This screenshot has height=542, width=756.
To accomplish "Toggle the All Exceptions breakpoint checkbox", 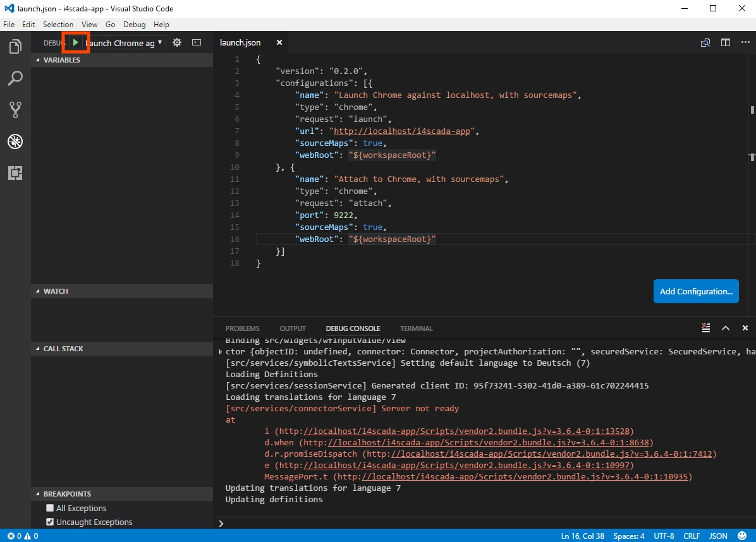I will (50, 508).
